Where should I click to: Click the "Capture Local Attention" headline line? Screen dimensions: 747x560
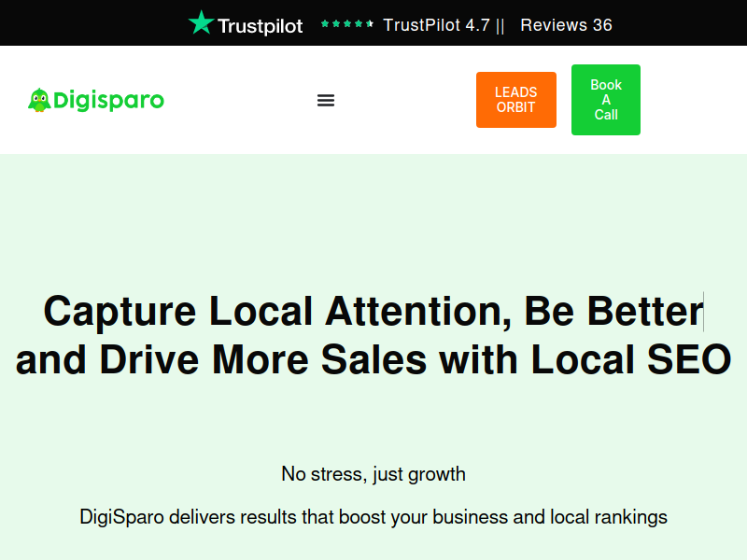click(x=271, y=311)
